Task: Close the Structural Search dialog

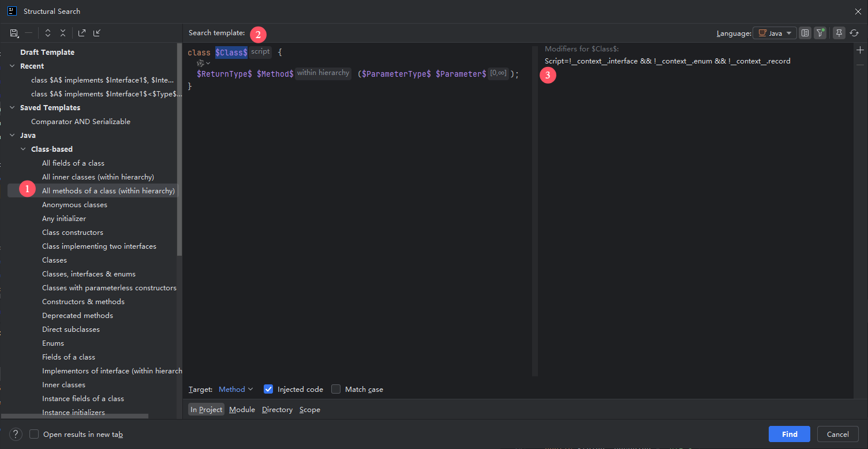Action: [857, 11]
